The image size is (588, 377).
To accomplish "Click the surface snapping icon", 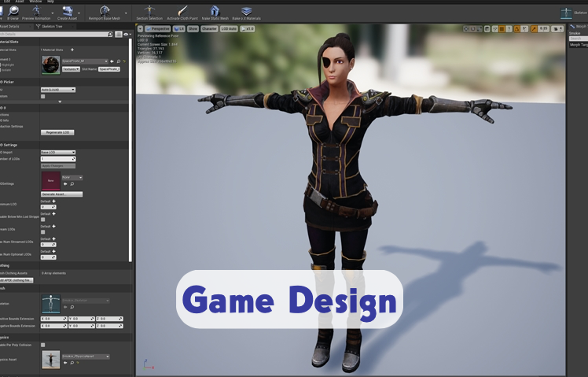I will (x=494, y=28).
